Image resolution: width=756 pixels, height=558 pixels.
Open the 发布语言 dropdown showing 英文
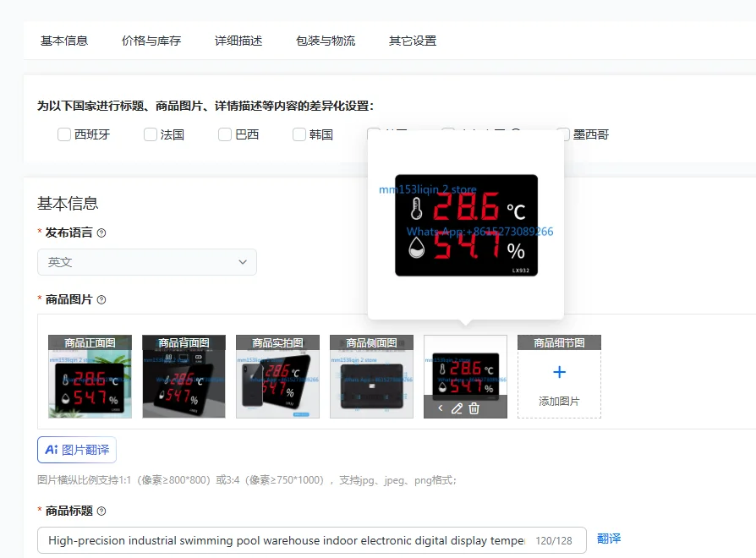point(147,262)
